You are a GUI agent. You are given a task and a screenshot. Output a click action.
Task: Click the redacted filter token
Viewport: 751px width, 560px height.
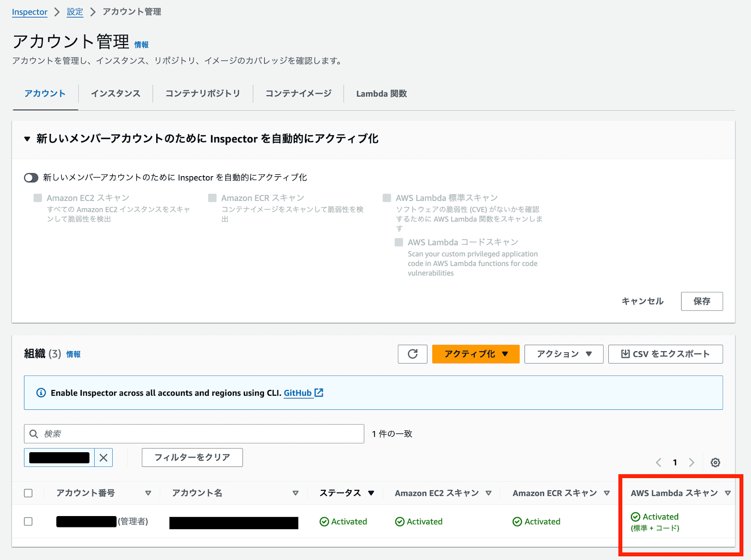coord(59,457)
